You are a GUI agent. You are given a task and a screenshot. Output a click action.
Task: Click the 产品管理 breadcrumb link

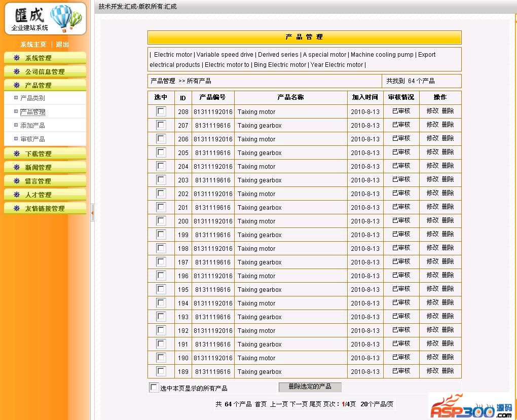pos(163,81)
